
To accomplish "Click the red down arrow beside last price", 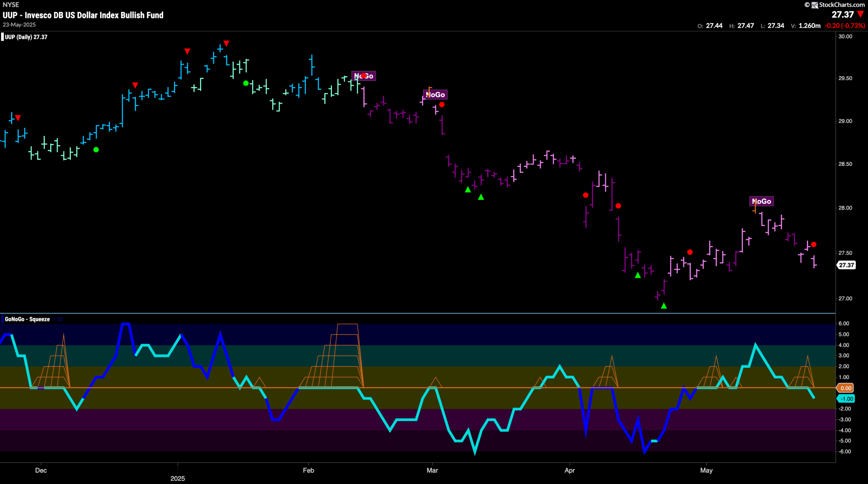I will [x=860, y=15].
